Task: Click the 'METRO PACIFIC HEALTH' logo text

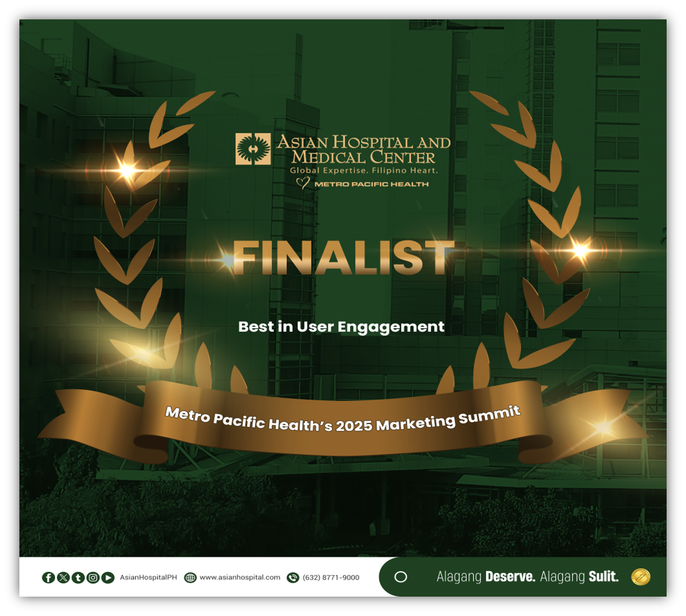Action: 371,184
